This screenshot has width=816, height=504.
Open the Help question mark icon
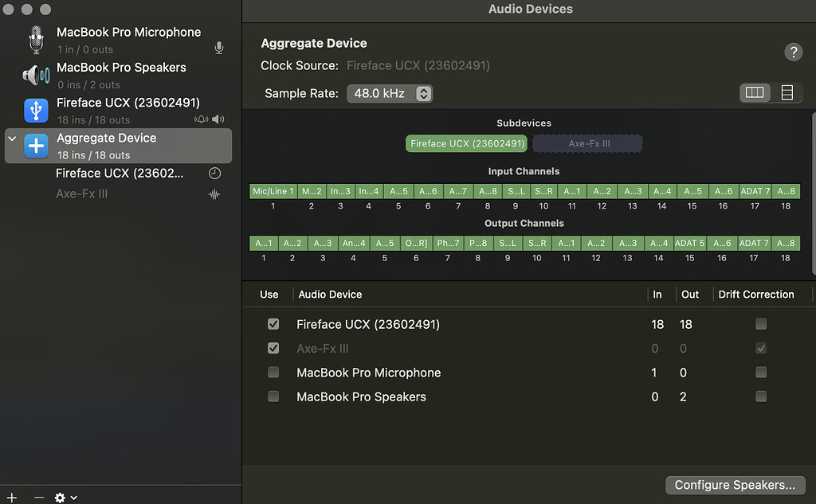[793, 52]
